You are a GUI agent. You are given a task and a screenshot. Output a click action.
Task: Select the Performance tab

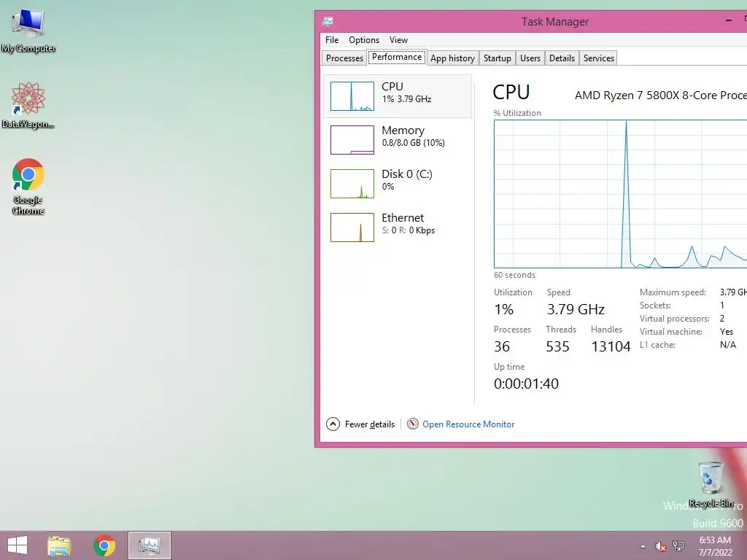pyautogui.click(x=397, y=57)
